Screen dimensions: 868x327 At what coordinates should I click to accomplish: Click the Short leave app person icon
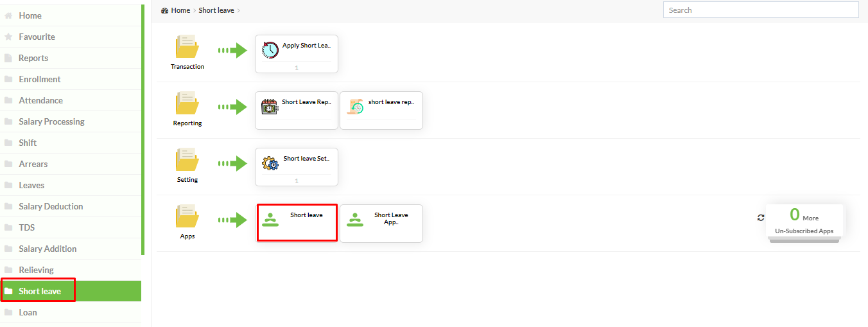pyautogui.click(x=272, y=220)
